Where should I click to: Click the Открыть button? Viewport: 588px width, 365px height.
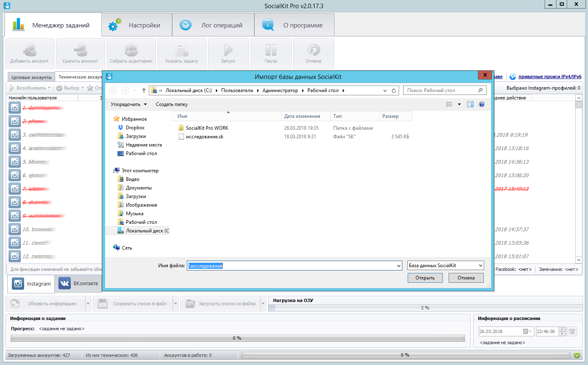pos(425,278)
